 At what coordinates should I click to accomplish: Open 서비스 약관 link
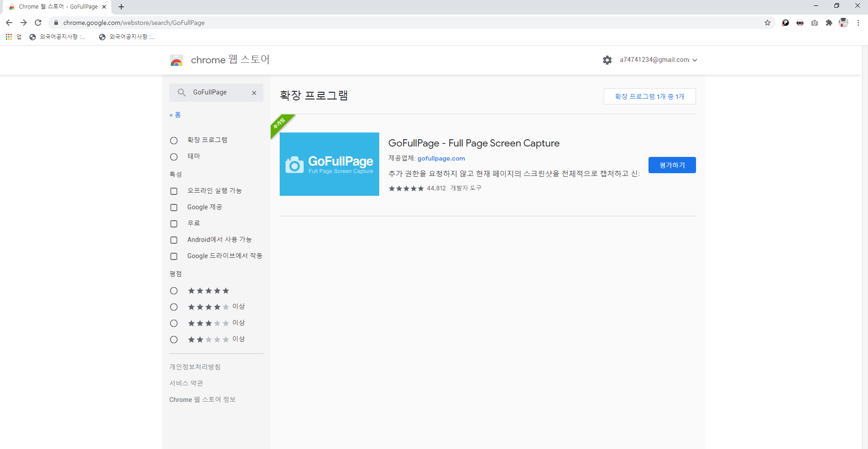(186, 383)
